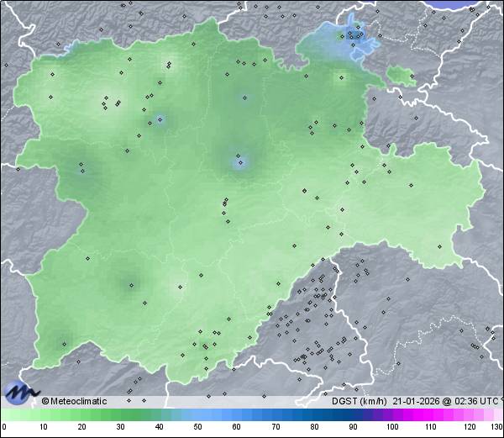Click the 21-01-2026 @ 02:36 UTC timestamp
The height and width of the screenshot is (438, 504).
(x=444, y=401)
